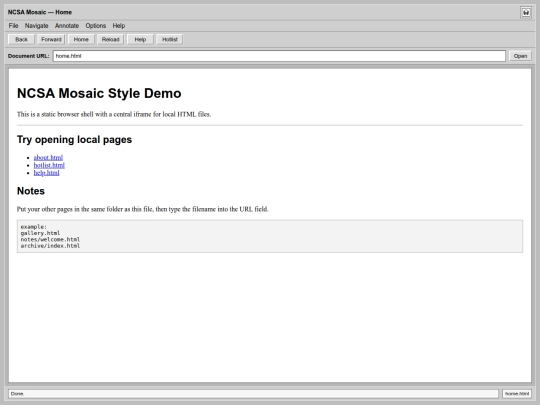Follow the help.html link
This screenshot has width=540, height=405.
[x=46, y=173]
